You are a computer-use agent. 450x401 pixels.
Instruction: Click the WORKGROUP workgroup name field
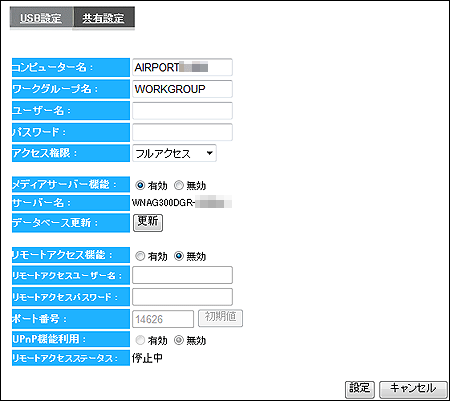point(182,89)
